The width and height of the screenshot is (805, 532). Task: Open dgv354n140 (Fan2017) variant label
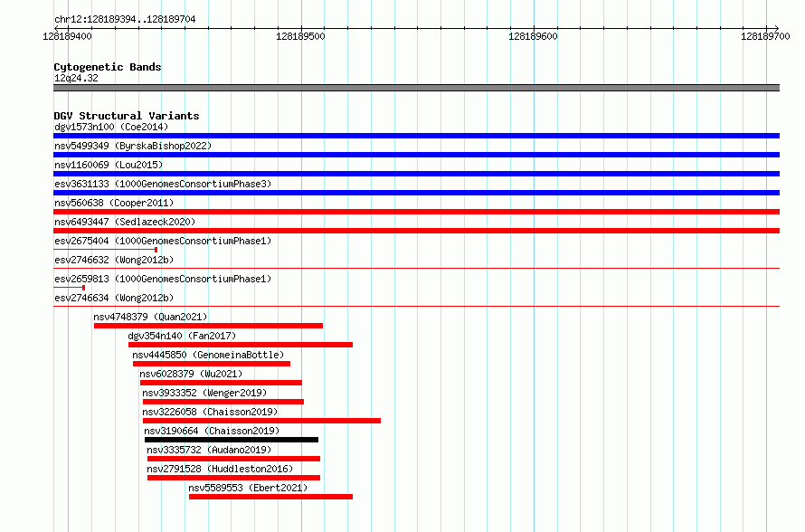(182, 336)
